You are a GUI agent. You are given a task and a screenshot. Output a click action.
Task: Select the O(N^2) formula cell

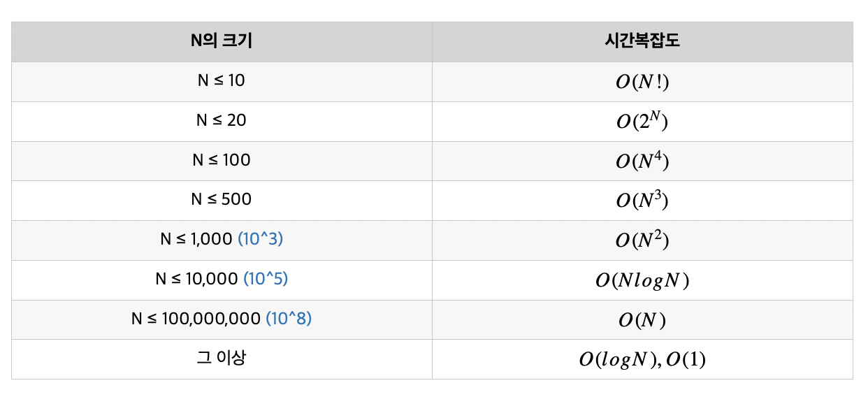[642, 240]
